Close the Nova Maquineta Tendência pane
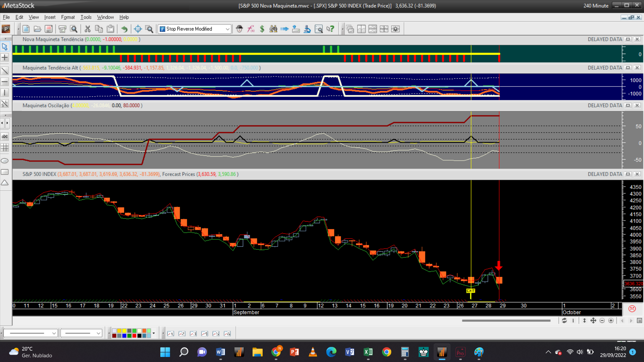 pos(637,39)
